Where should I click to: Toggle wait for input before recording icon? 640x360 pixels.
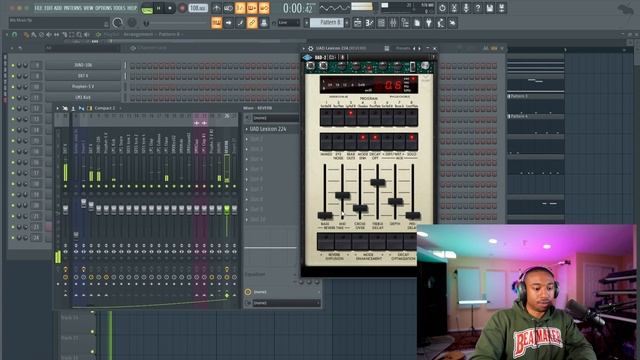click(x=229, y=8)
